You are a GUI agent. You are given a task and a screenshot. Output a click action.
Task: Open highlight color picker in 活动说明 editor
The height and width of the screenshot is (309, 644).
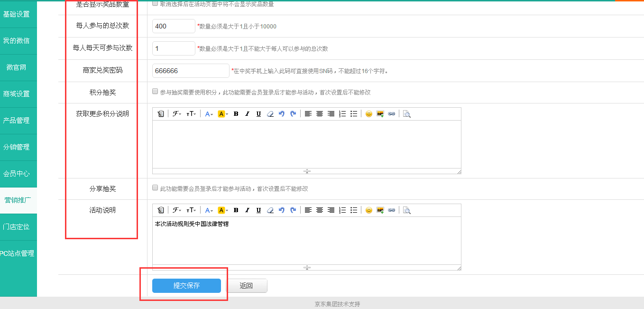coord(222,210)
